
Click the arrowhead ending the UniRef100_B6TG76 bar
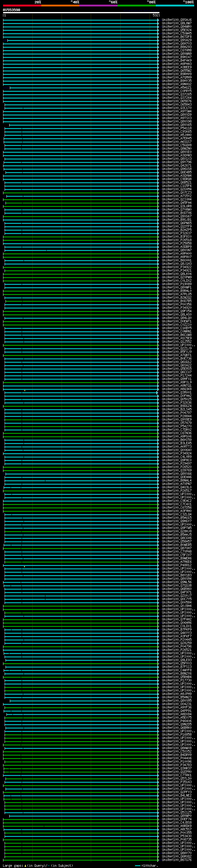(x=158, y=860)
